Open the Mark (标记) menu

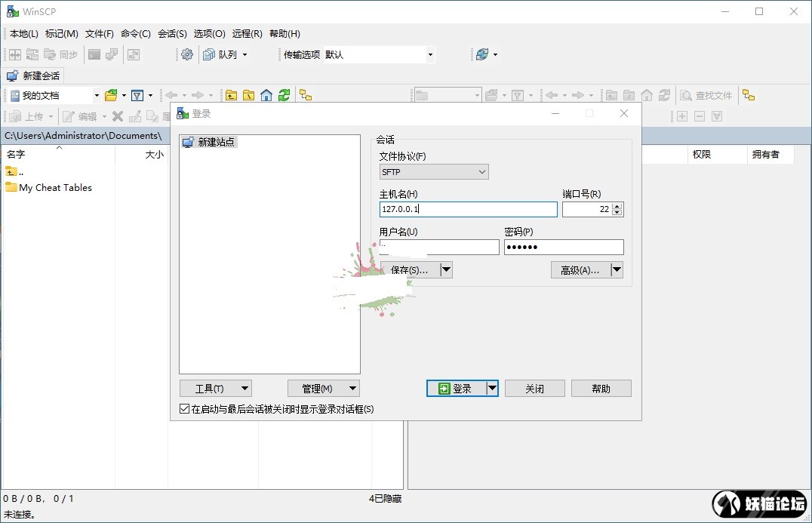[62, 34]
